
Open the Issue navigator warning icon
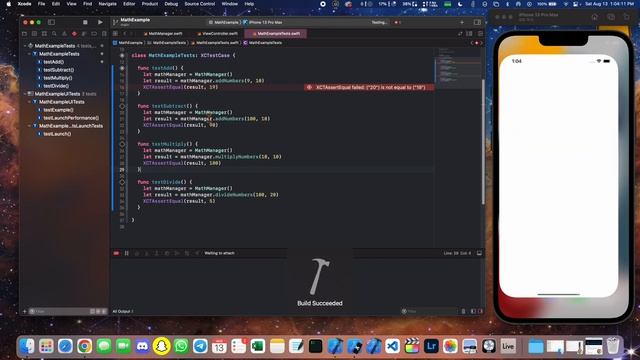64,33
